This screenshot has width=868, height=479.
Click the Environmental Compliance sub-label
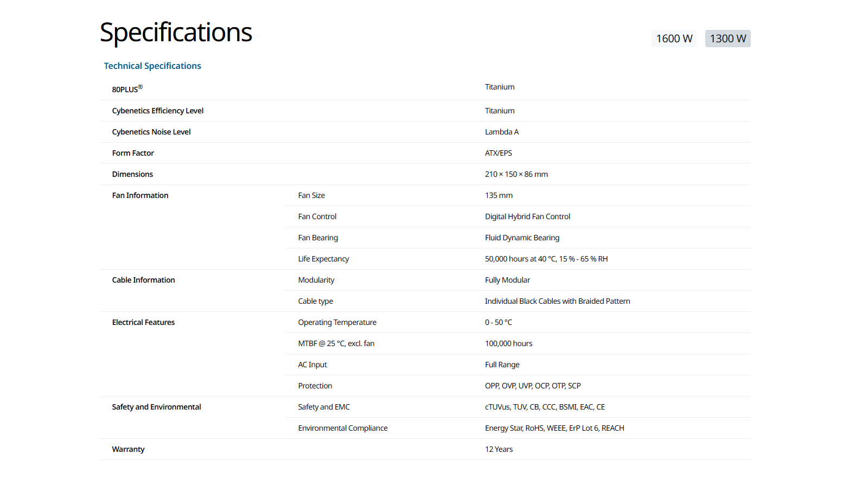342,428
